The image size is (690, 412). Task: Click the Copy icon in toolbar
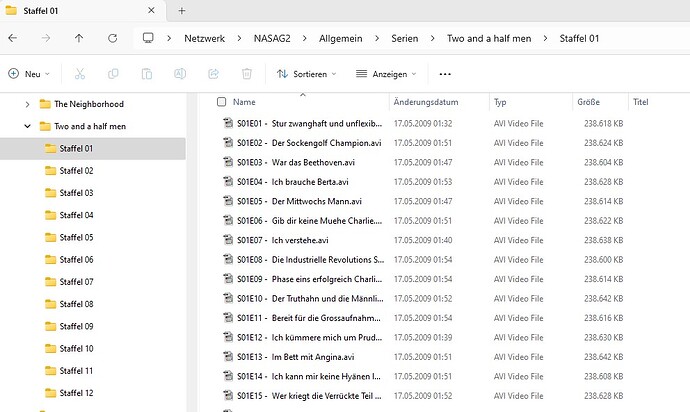click(113, 74)
